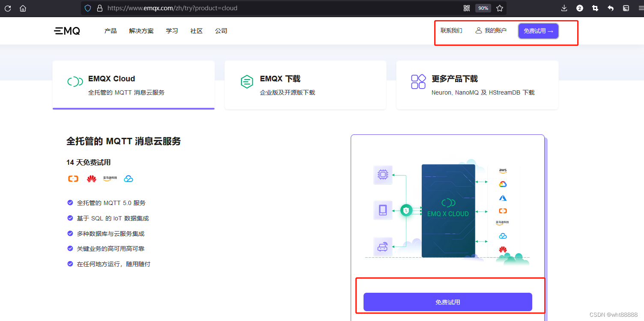Click the header 免费试用 → button
Screen dimensions: 644x321
click(x=538, y=31)
